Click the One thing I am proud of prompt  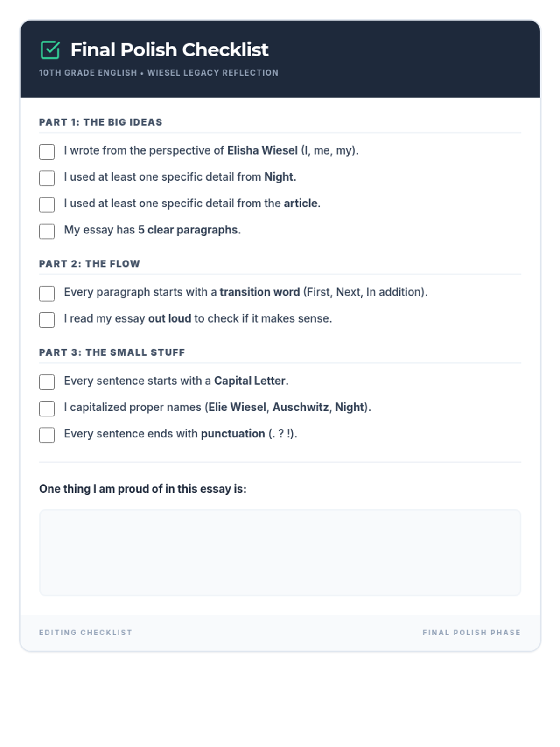click(x=143, y=489)
